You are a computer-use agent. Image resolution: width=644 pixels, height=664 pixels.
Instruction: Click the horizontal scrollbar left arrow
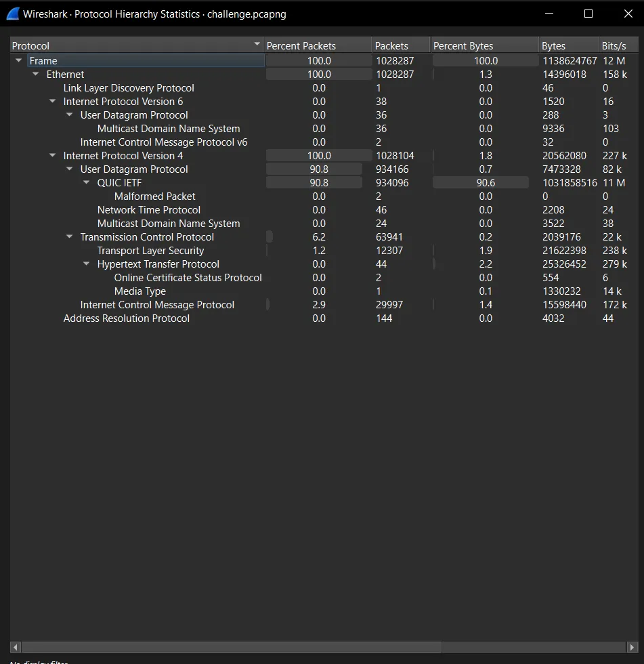click(x=16, y=647)
